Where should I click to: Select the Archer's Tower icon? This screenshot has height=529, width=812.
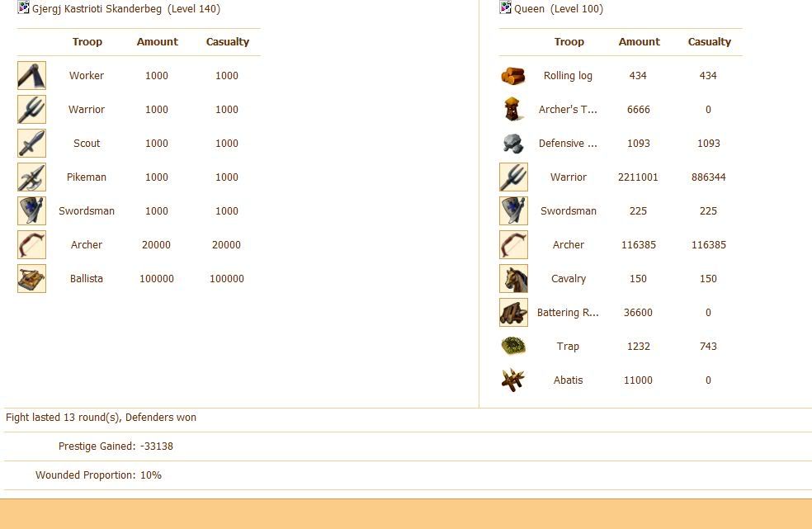(x=513, y=109)
